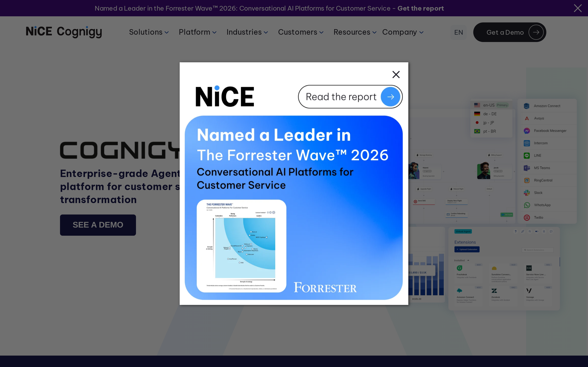
Task: Click the Amazon Connect icon
Action: pyautogui.click(x=527, y=106)
